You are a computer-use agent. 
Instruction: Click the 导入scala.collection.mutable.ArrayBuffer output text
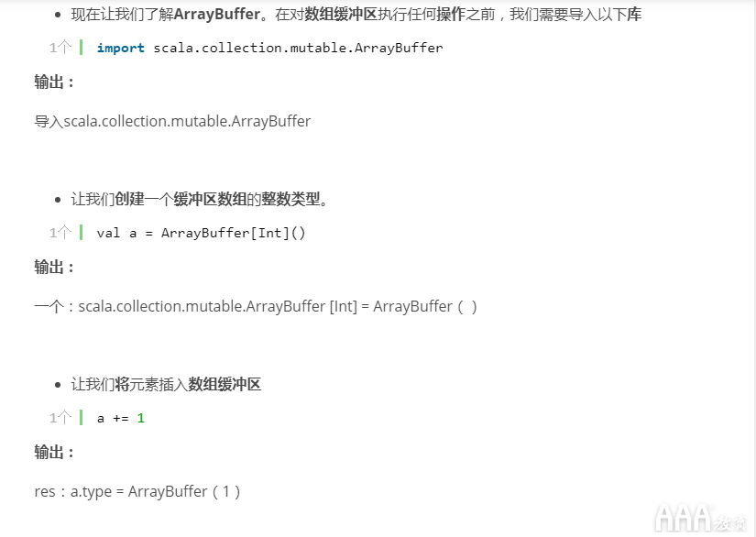(172, 121)
